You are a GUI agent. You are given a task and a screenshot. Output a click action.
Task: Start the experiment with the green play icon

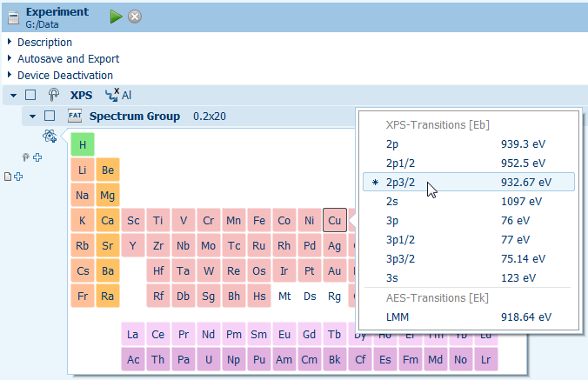(x=117, y=17)
